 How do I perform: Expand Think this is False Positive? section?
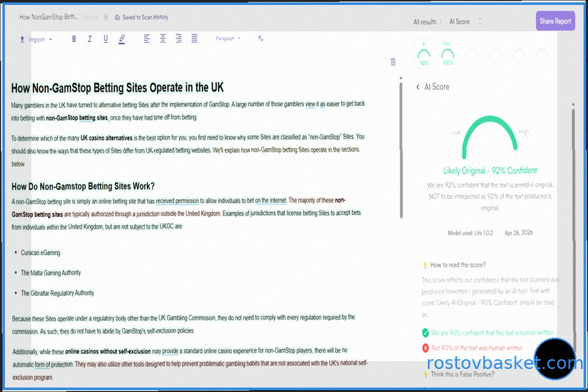463,374
